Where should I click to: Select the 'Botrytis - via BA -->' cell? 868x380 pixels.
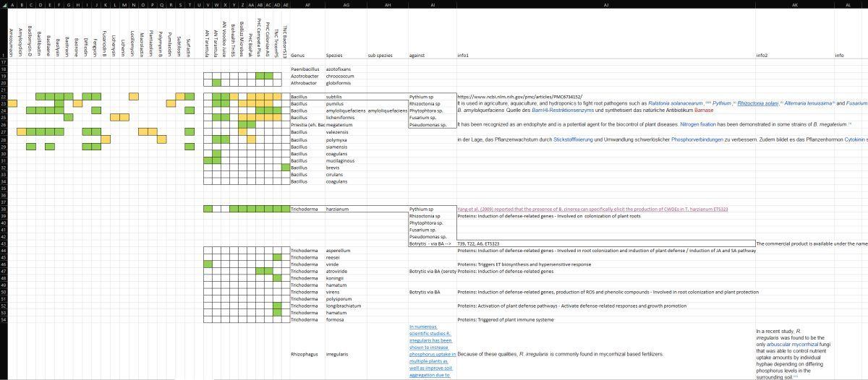[433, 243]
